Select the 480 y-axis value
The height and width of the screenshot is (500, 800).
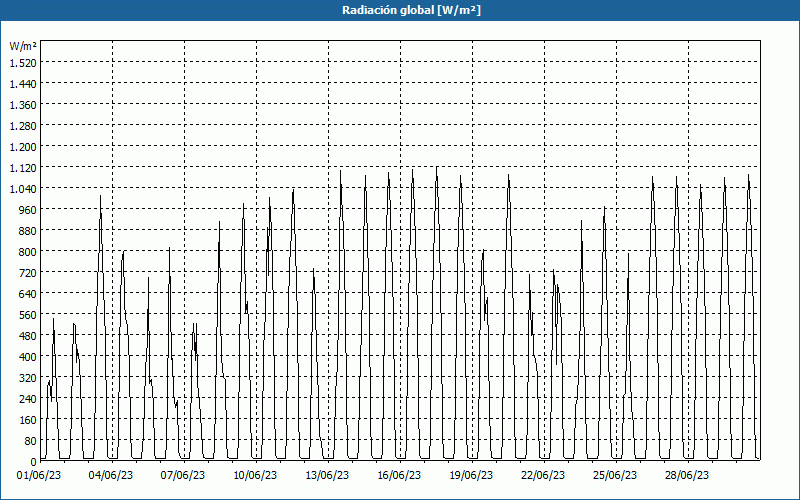click(x=28, y=336)
